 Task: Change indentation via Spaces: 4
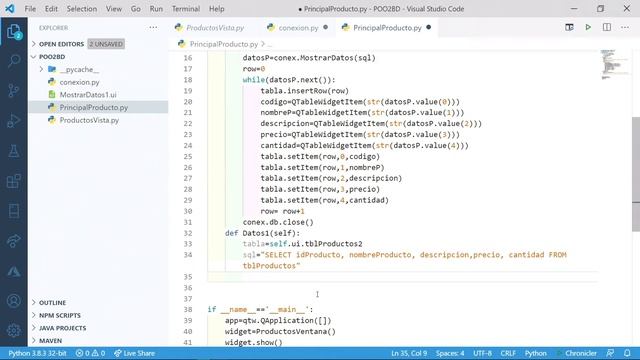[450, 353]
